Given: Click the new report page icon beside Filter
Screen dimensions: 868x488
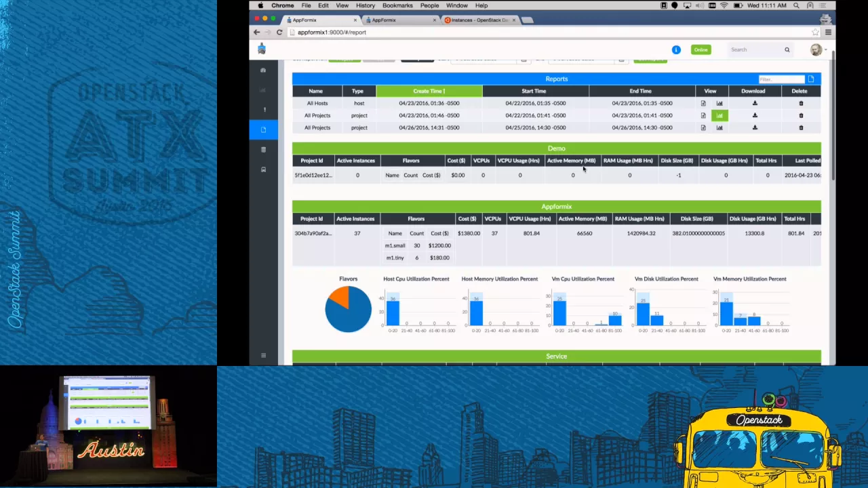Looking at the screenshot, I should (811, 79).
